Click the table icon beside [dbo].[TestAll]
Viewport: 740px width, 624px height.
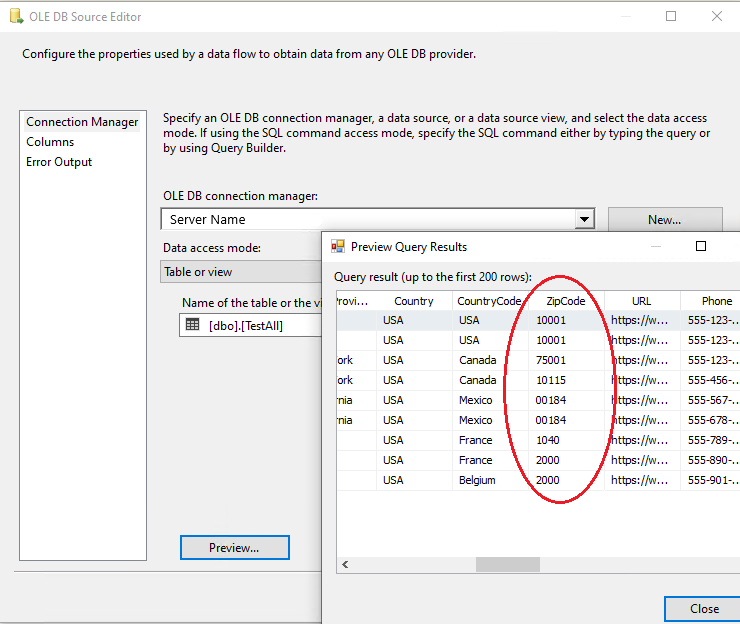coord(193,325)
